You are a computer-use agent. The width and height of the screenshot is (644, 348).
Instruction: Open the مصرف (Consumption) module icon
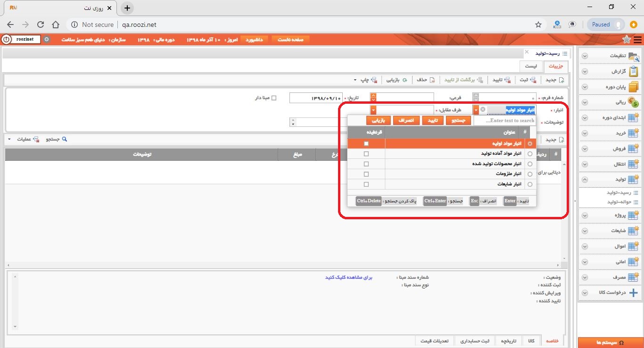point(634,277)
